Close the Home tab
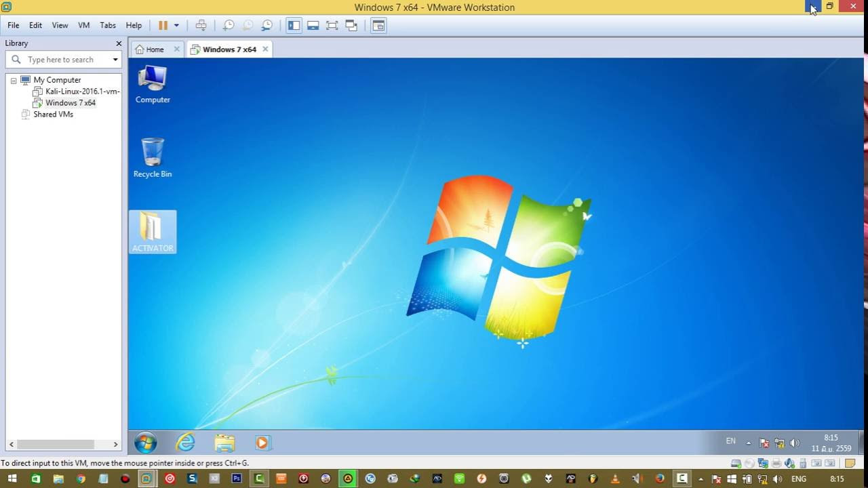868x488 pixels. 177,49
